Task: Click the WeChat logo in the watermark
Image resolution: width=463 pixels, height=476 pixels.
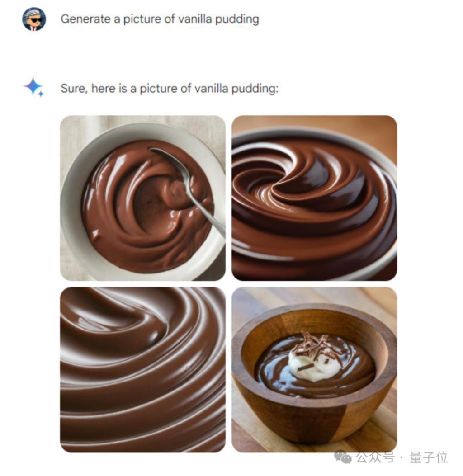Action: point(343,457)
